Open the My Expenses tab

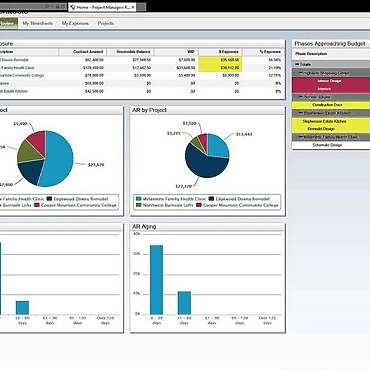click(75, 23)
